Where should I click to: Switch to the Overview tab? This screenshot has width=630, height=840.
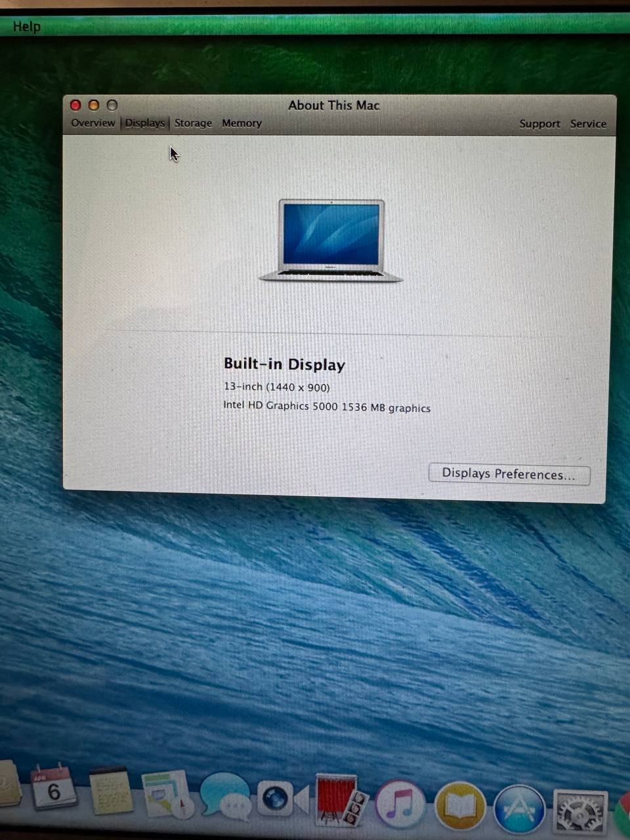pyautogui.click(x=93, y=123)
